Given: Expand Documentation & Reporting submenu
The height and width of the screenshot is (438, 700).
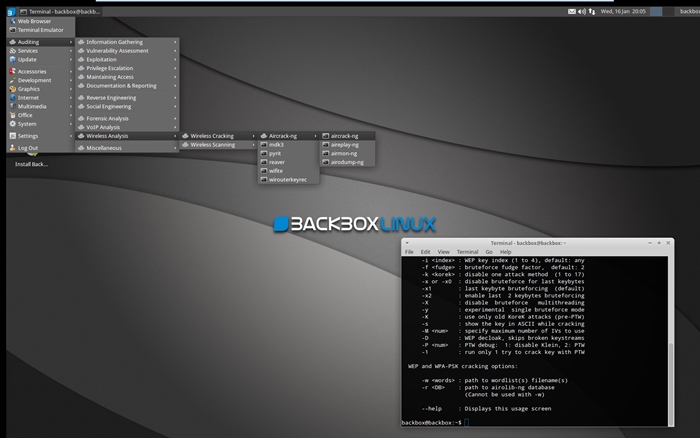Looking at the screenshot, I should coord(127,86).
